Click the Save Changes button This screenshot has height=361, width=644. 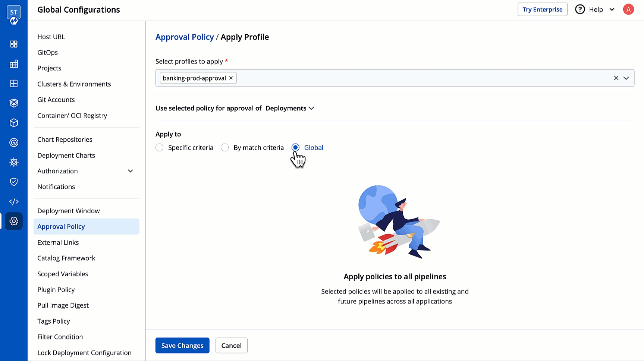(182, 346)
